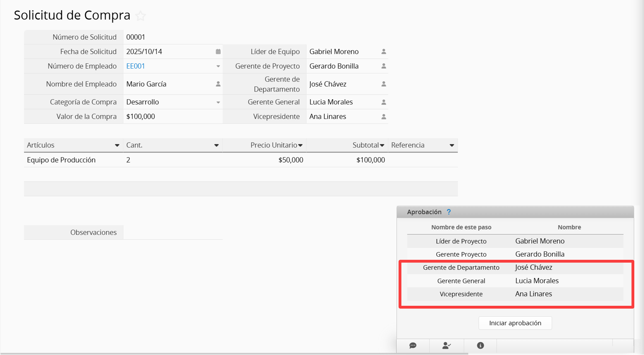Click the Aprobación help question mark

[x=449, y=212]
